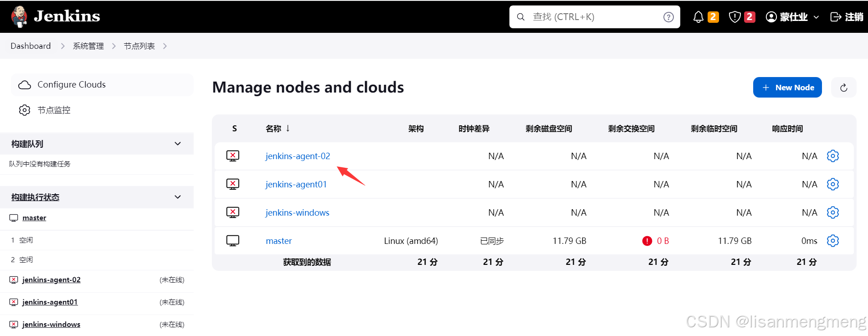This screenshot has width=868, height=336.
Task: Open the 构建执行状态 heading link
Action: [x=35, y=197]
